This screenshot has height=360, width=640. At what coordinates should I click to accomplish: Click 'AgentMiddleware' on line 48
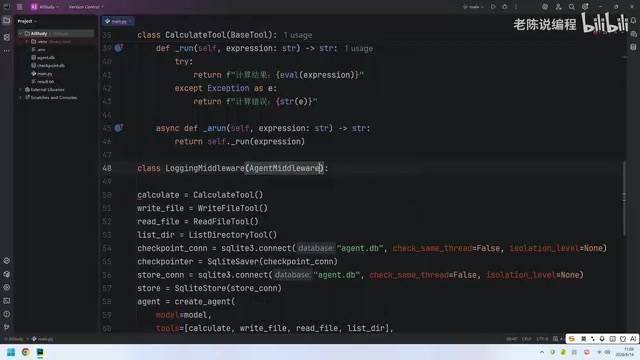[284, 168]
